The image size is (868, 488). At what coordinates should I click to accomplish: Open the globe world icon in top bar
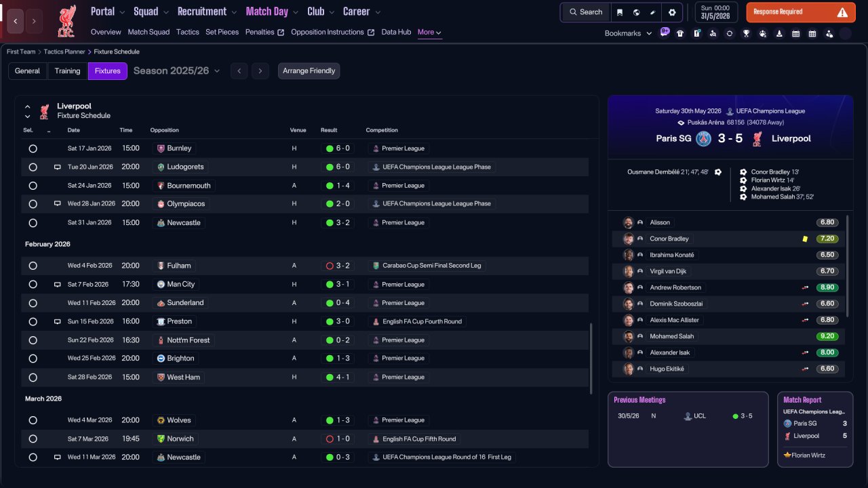click(x=637, y=12)
